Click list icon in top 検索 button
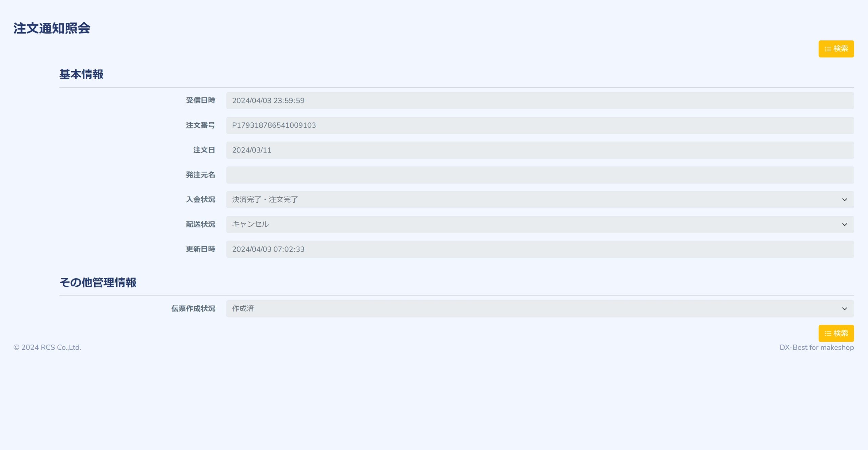868x450 pixels. point(828,49)
